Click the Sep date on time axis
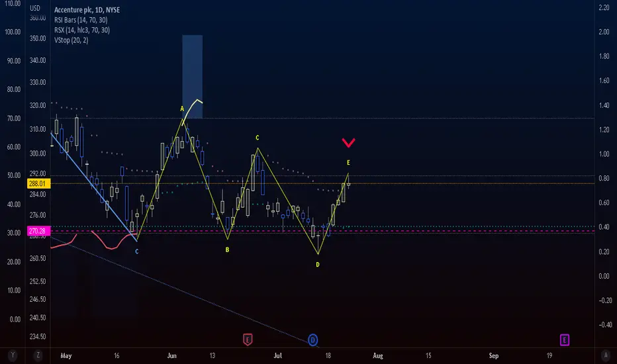The width and height of the screenshot is (617, 364). tap(494, 356)
